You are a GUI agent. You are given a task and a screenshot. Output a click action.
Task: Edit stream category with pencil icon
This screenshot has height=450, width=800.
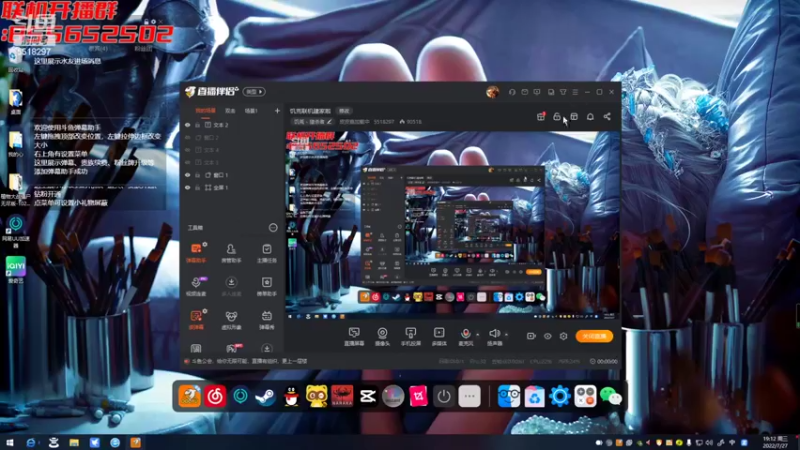tap(330, 122)
